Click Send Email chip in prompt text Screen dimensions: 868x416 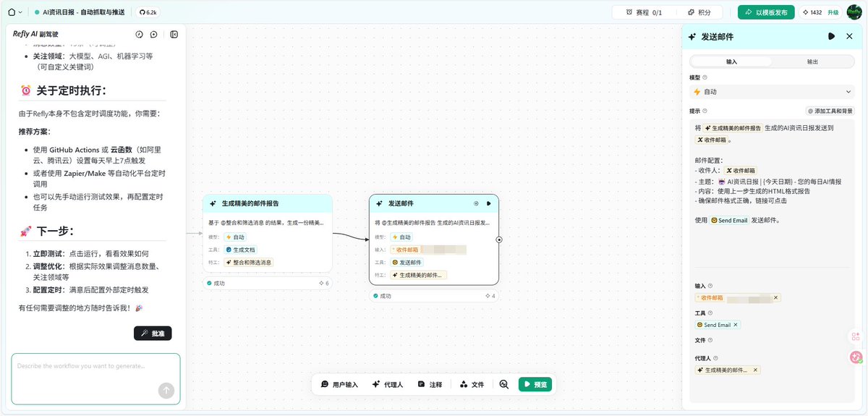(730, 220)
